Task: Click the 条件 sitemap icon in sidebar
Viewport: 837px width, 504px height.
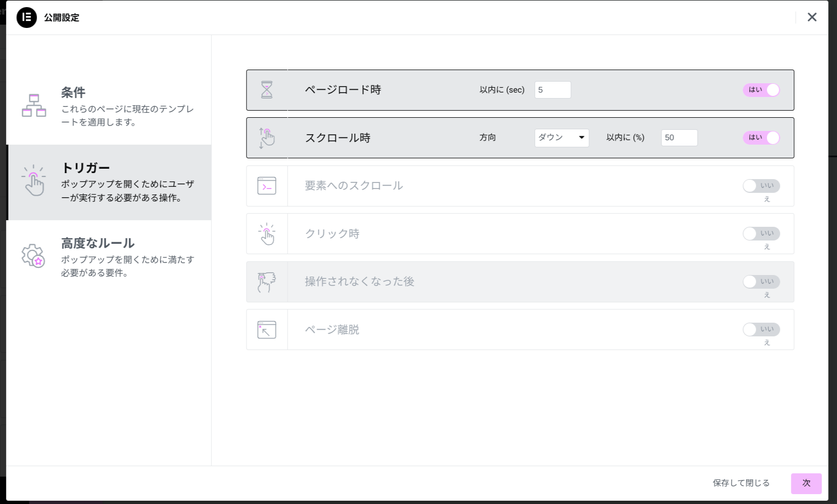Action: tap(34, 106)
